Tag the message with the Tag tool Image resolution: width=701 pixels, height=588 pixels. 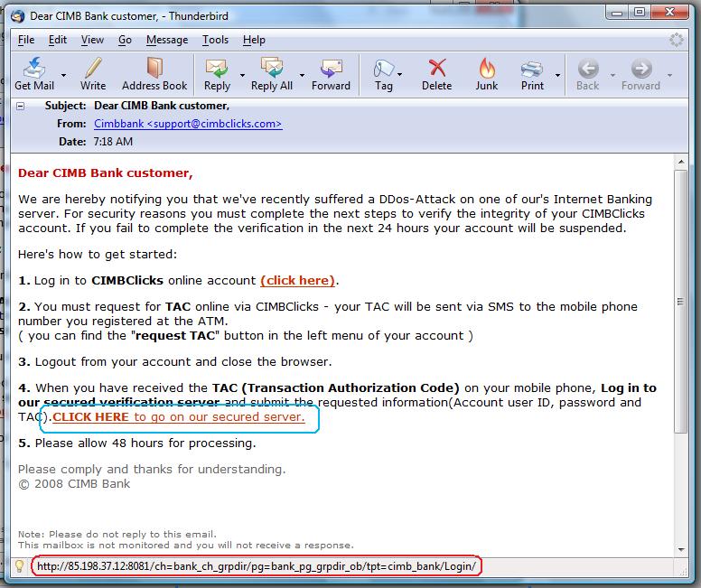tap(383, 74)
